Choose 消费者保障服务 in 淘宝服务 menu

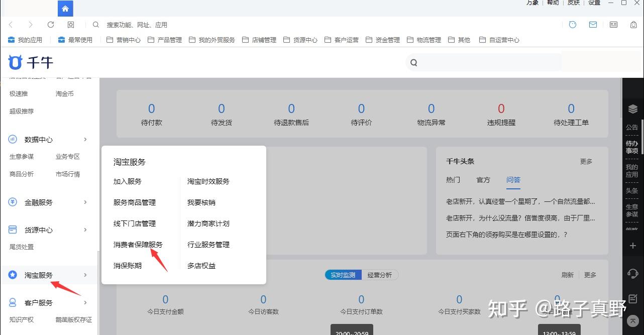point(138,245)
